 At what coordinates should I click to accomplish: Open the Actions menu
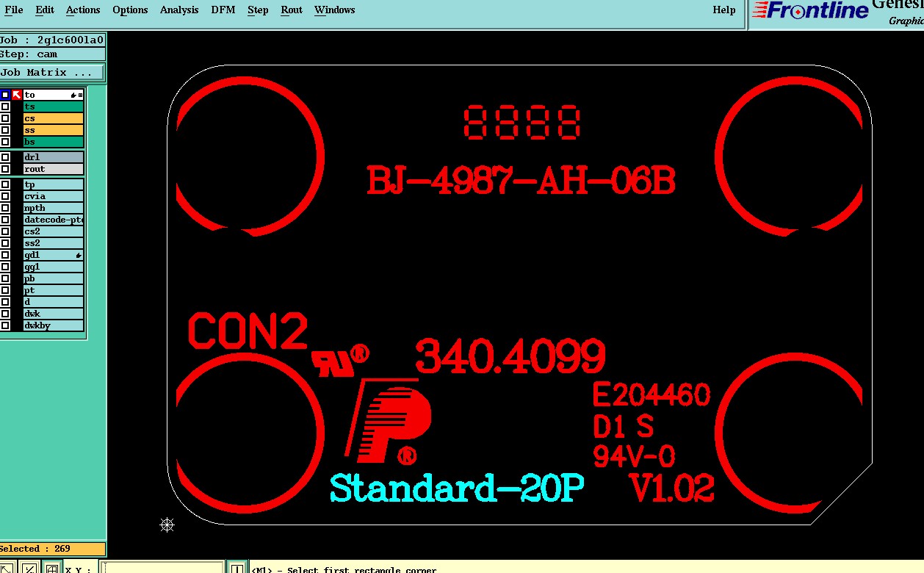tap(83, 10)
